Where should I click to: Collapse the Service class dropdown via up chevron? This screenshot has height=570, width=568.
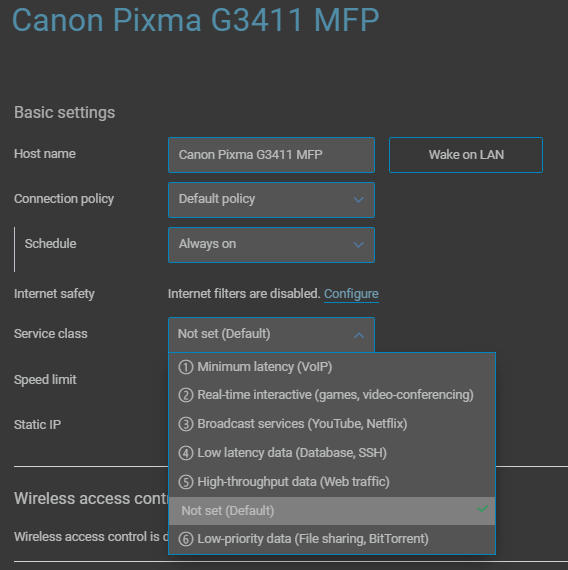point(359,335)
